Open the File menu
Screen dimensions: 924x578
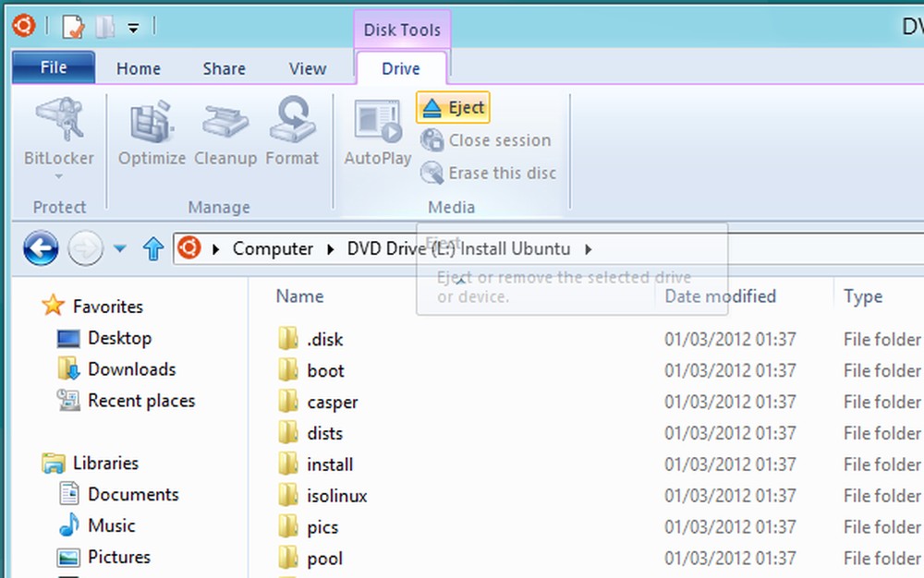click(x=53, y=66)
